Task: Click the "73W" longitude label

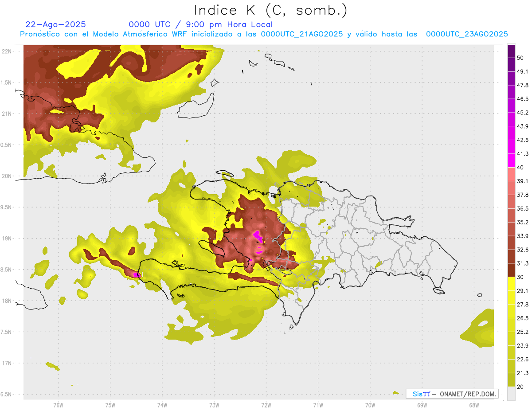Action: point(214,405)
